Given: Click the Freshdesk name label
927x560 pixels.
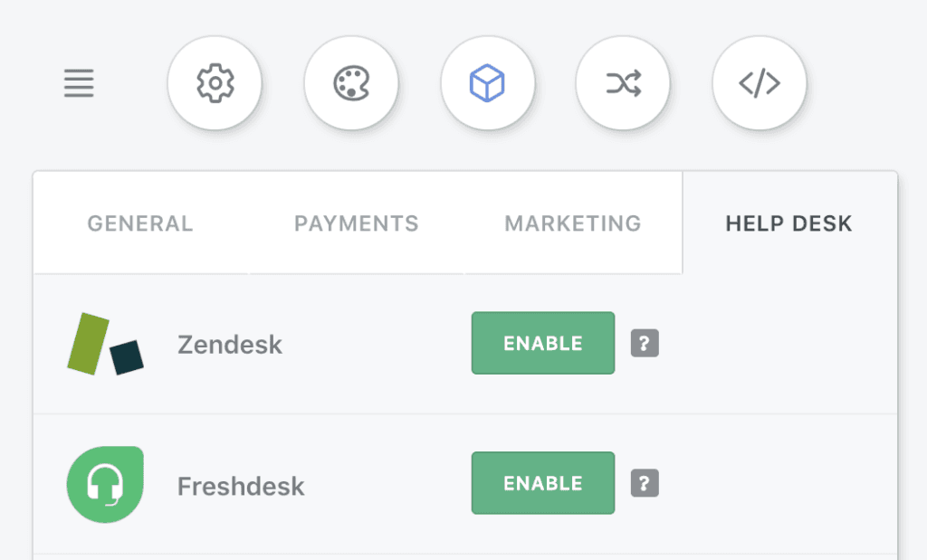Looking at the screenshot, I should pos(241,486).
